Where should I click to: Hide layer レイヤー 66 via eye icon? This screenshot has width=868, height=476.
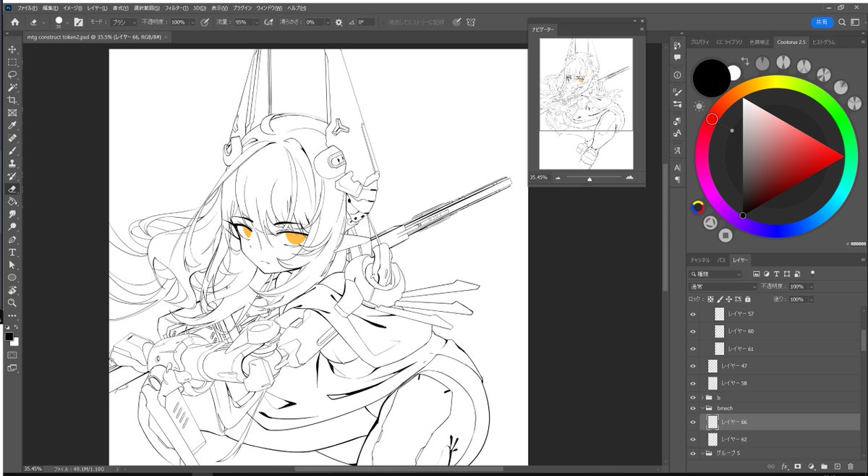(x=693, y=422)
